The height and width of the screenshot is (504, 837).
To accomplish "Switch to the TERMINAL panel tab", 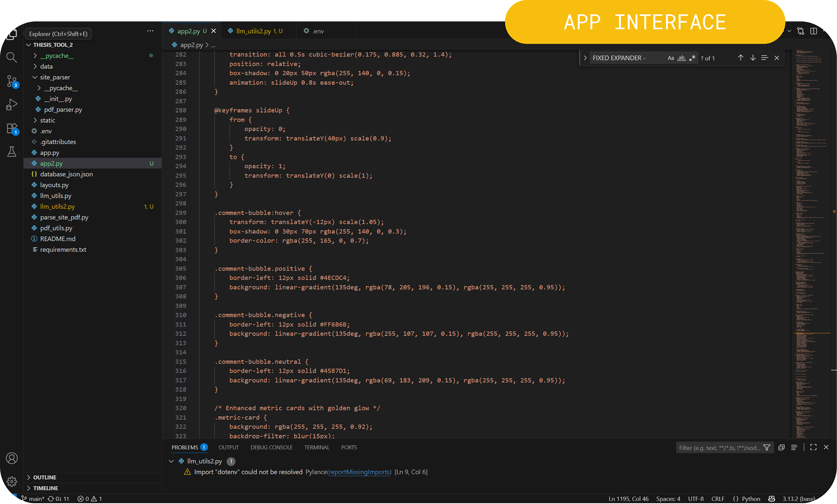I will [x=316, y=447].
